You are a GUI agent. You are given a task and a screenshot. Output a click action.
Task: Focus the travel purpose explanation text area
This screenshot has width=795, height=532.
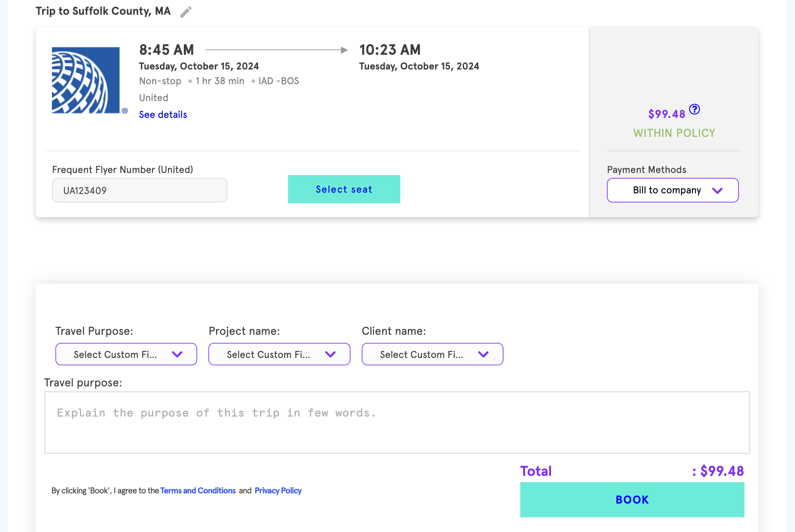[x=397, y=423]
